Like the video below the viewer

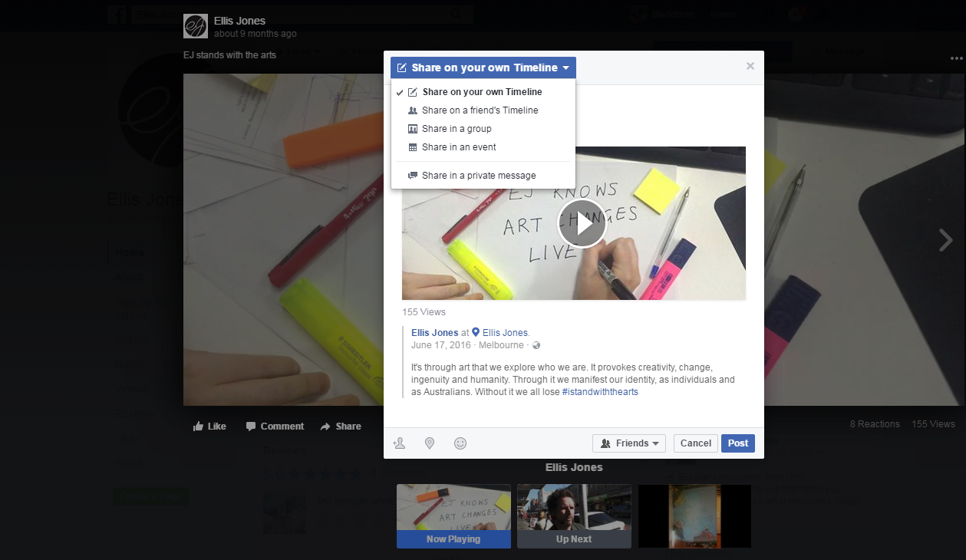pos(209,427)
